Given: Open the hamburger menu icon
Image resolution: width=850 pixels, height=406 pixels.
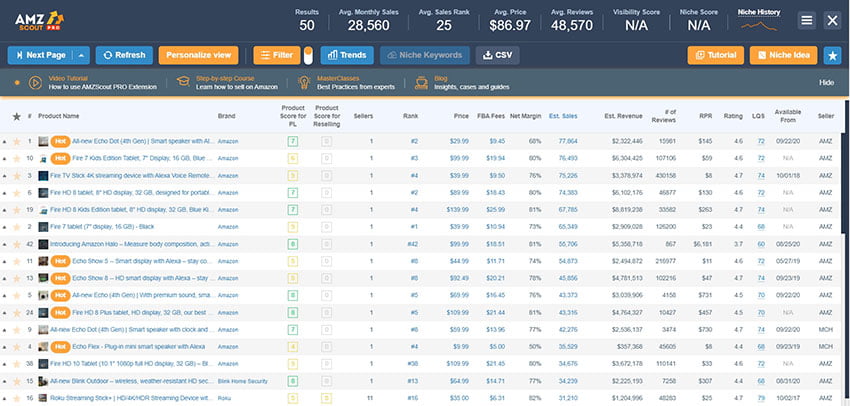Looking at the screenshot, I should click(807, 21).
